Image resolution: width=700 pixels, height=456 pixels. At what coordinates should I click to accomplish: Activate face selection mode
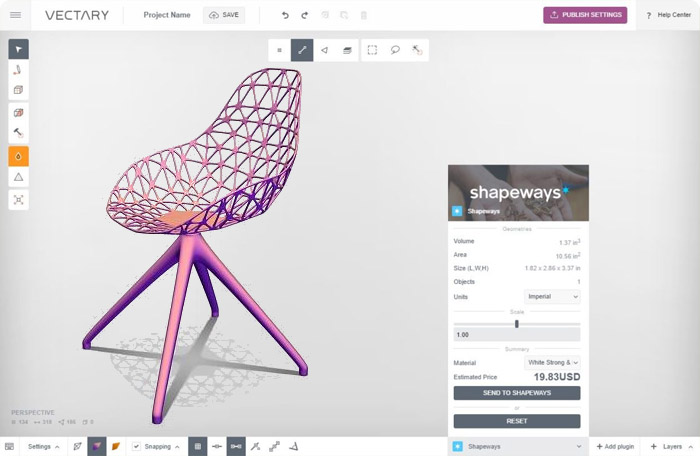[325, 50]
